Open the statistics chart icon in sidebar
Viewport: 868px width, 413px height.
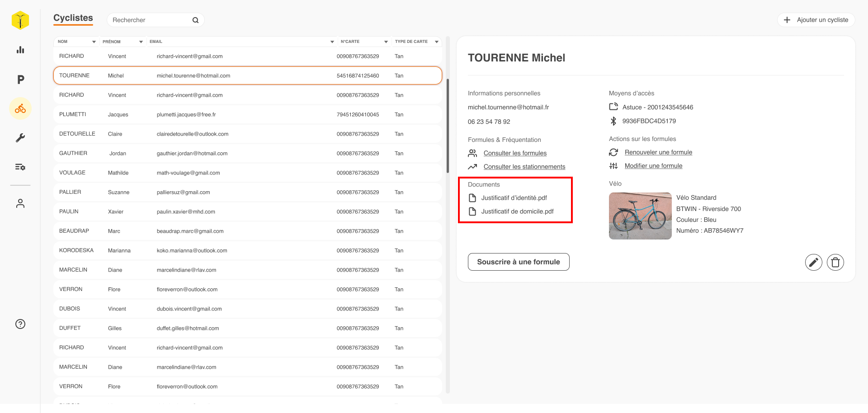pos(20,50)
